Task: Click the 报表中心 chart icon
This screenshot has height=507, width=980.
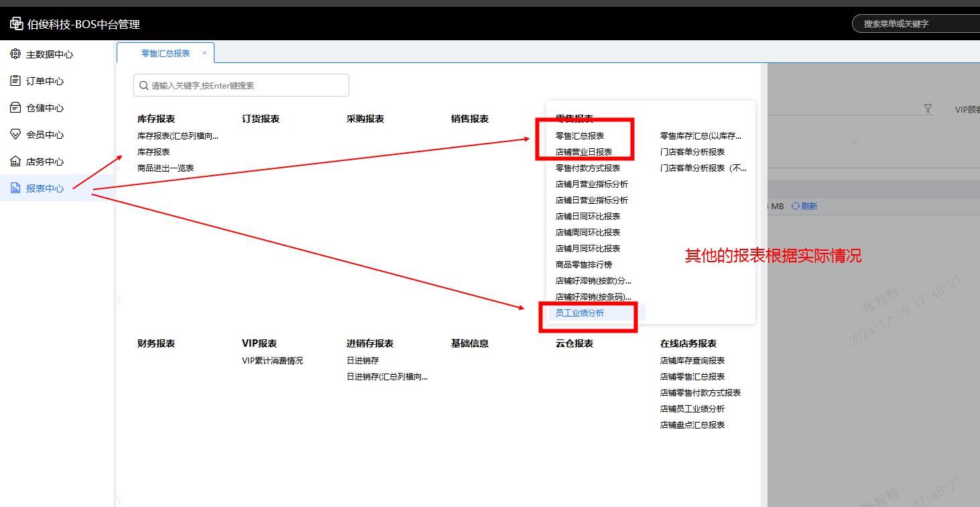Action: [x=15, y=188]
